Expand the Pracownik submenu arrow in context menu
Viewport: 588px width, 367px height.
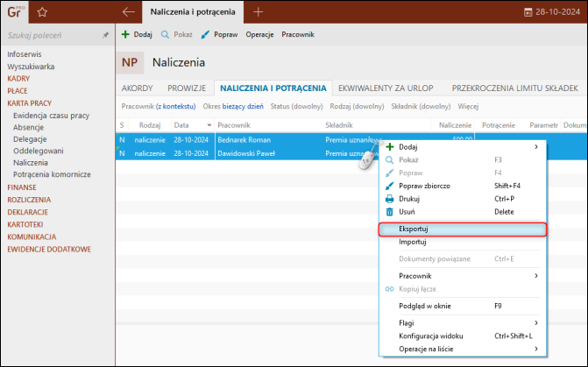536,276
